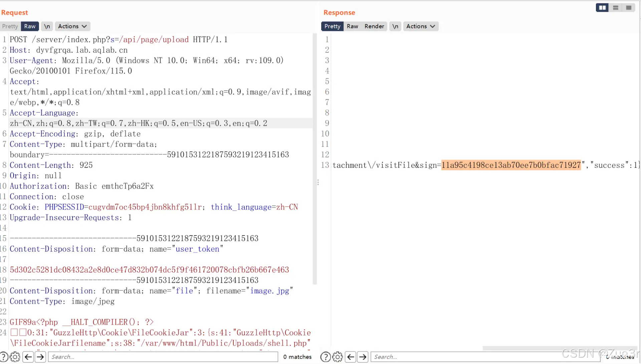Click Host header value dyvfgrqa.lab.aqlab.cn
The width and height of the screenshot is (641, 364).
82,50
